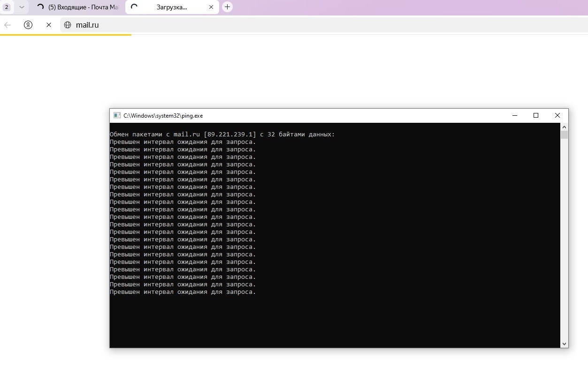
Task: Expand the tab list chevron
Action: point(22,7)
